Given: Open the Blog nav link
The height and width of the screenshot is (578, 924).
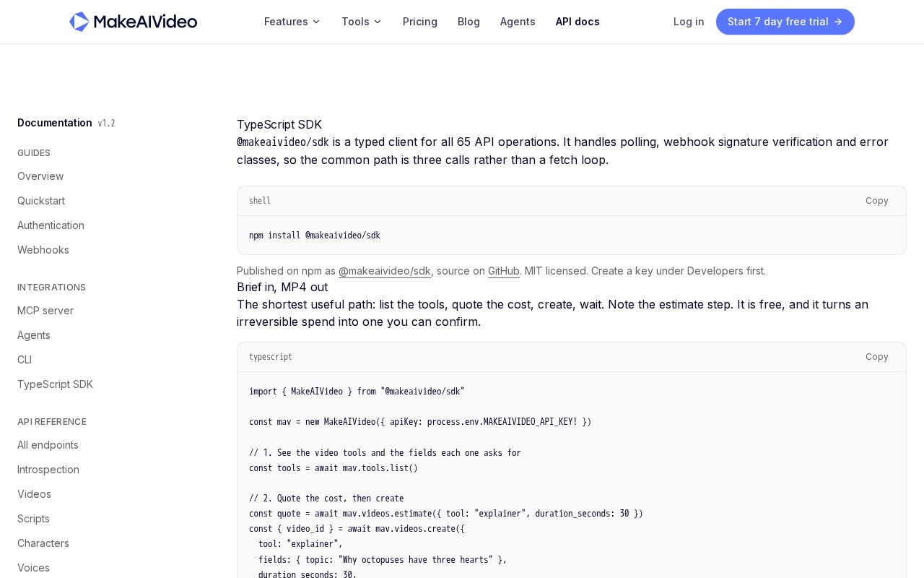Looking at the screenshot, I should [468, 22].
